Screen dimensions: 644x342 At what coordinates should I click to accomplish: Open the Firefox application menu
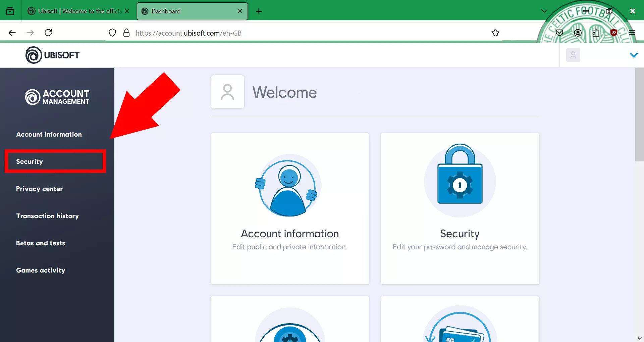(x=632, y=33)
